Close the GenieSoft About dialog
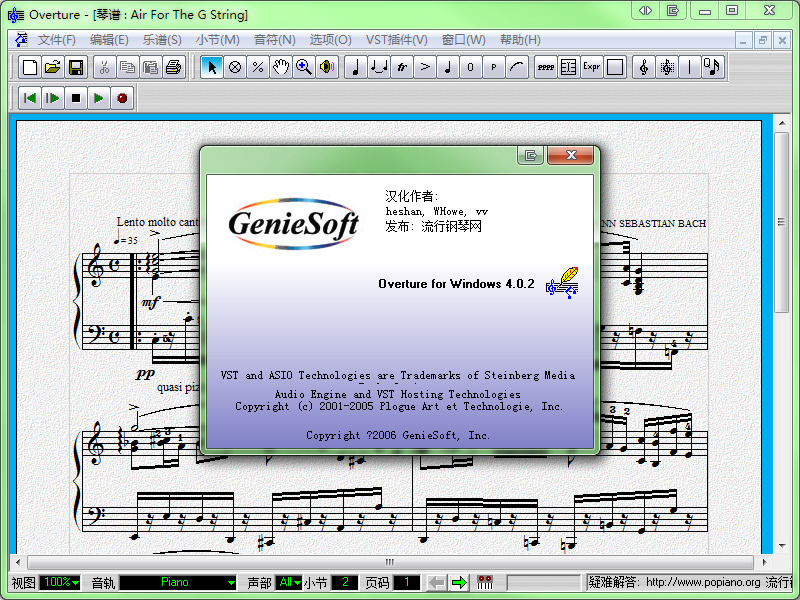 571,155
